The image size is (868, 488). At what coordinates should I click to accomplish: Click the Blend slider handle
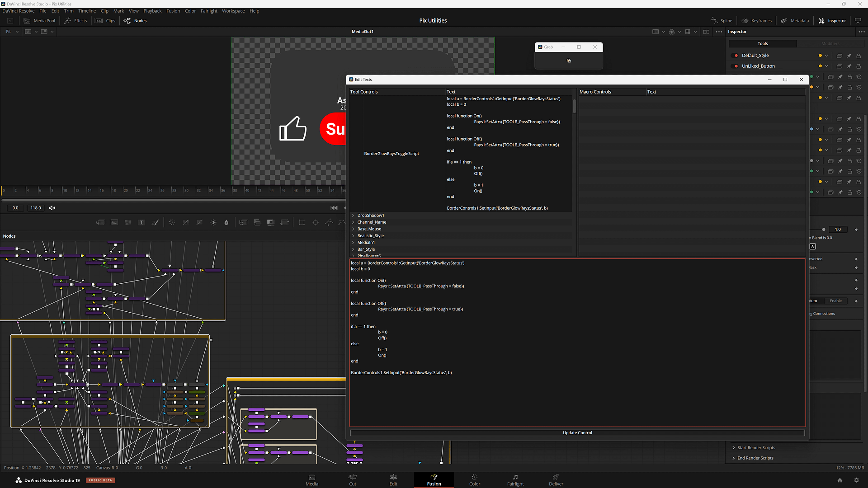[823, 230]
